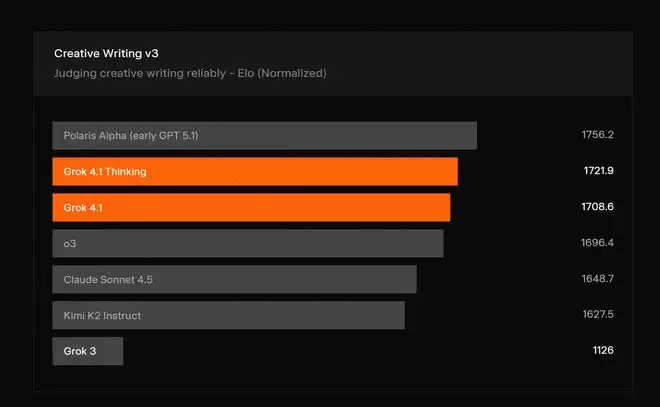Select the 1648.7 Elo score value

[597, 279]
